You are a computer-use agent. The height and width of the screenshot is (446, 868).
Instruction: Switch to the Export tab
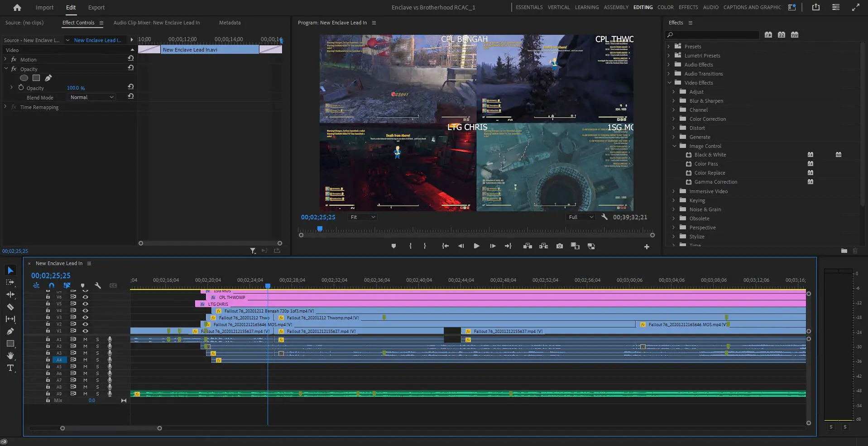coord(96,7)
